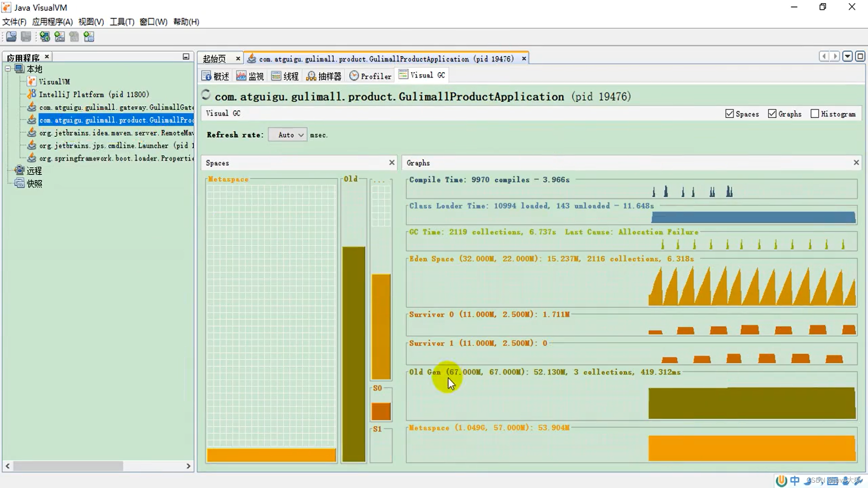868x488 pixels.
Task: Select the IntelliJ Platform tree item
Action: pos(94,94)
